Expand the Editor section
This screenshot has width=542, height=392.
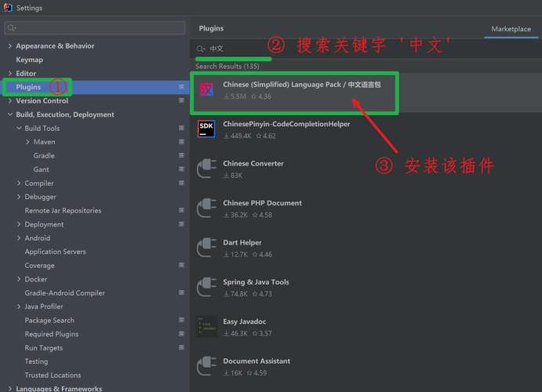(9, 73)
